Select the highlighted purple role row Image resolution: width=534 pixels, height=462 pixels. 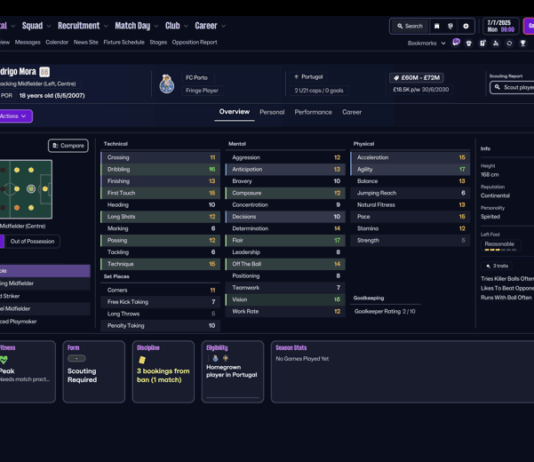click(45, 271)
